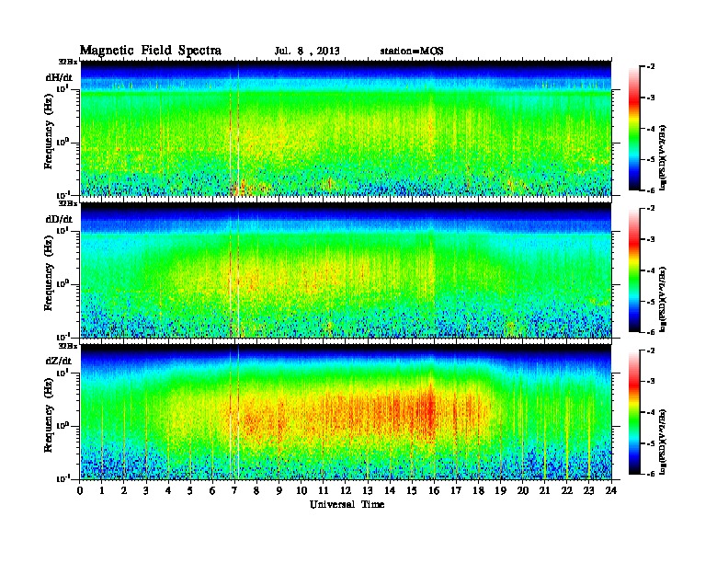Click the "9" Universal Time tick label
Image resolution: width=728 pixels, height=563 pixels.
[279, 491]
